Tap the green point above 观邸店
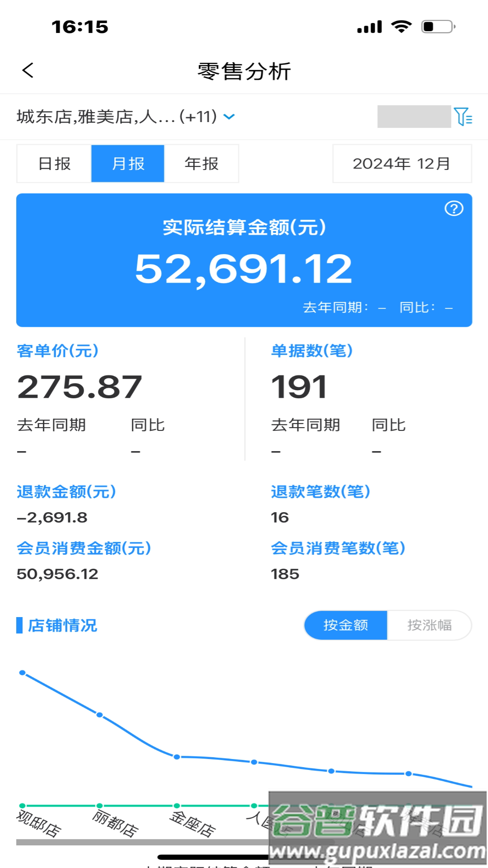488x868 pixels. pyautogui.click(x=22, y=806)
